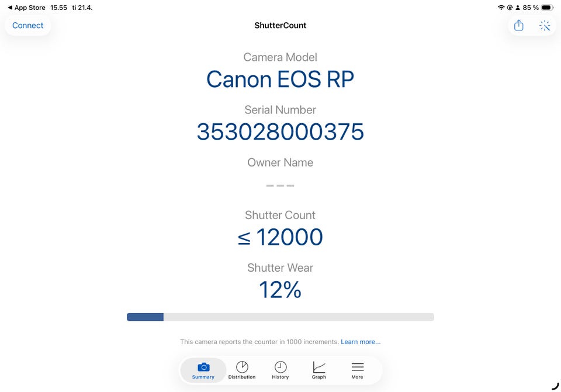Tap the bottom-right corner resize handle

555,386
